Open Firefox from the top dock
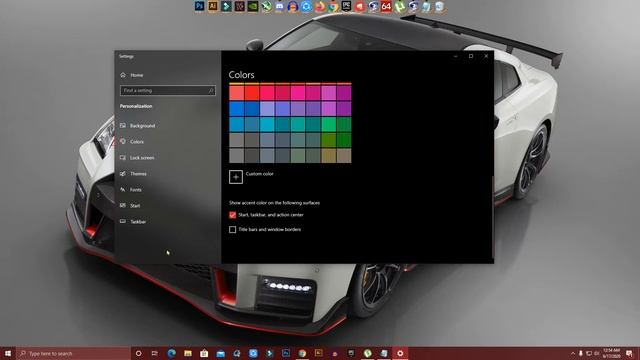This screenshot has width=640, height=360. click(x=320, y=6)
